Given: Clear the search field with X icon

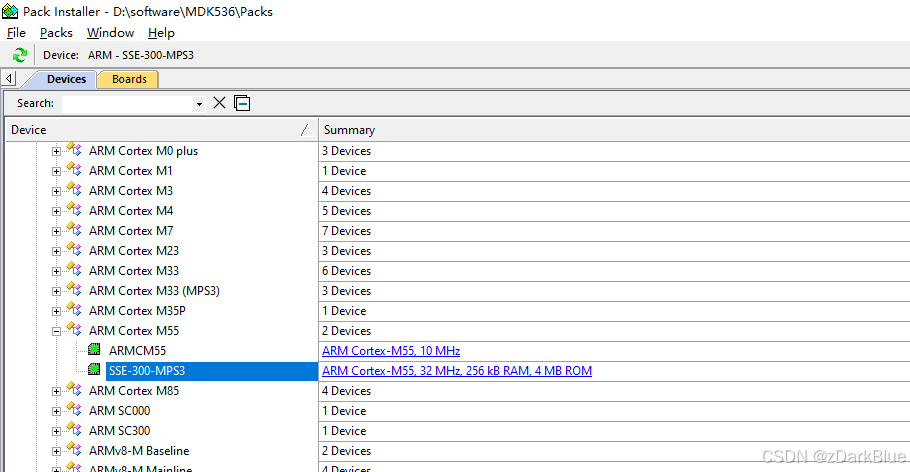Looking at the screenshot, I should (219, 103).
